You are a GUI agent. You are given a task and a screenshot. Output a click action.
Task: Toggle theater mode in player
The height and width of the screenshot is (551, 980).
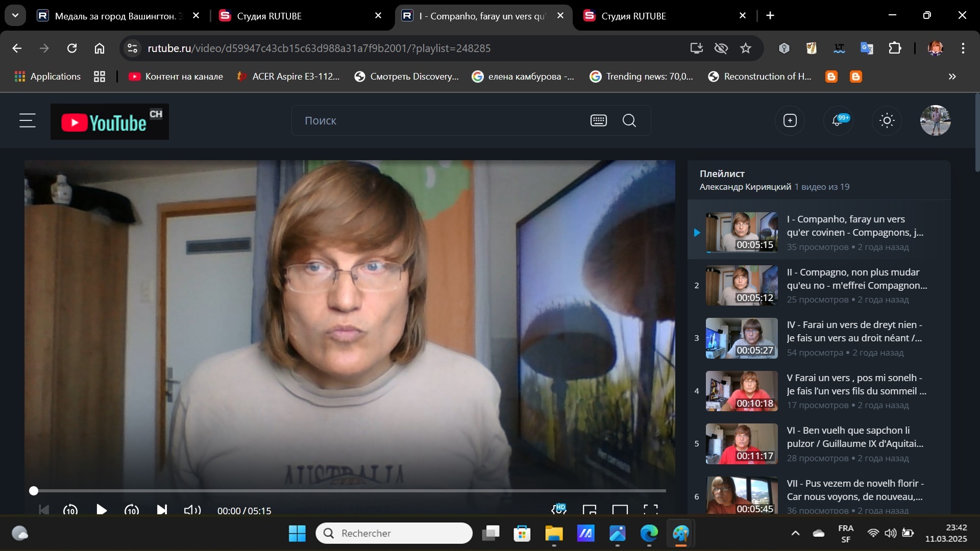click(620, 510)
